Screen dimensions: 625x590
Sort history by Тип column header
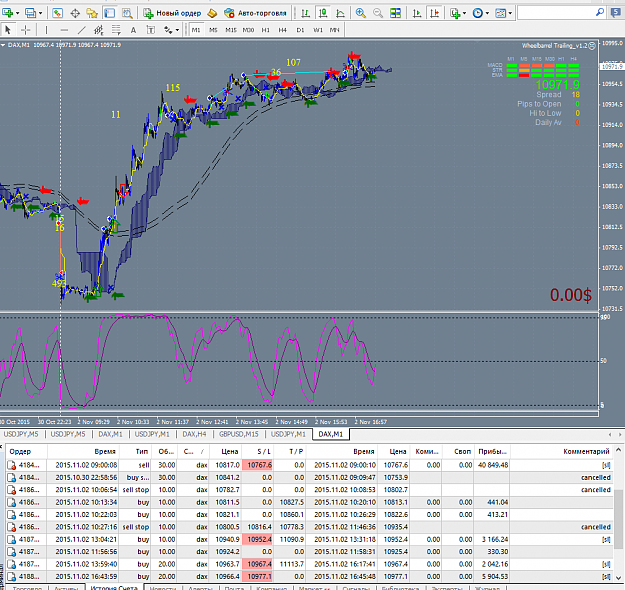tap(136, 451)
